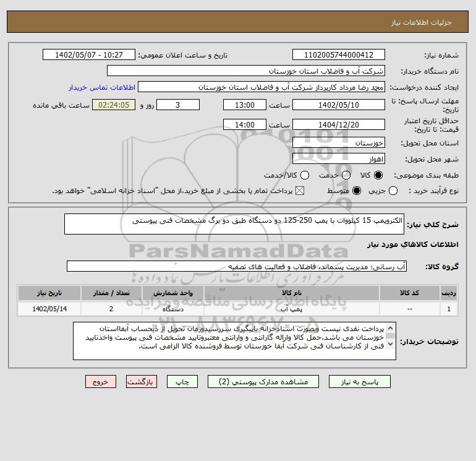Click the استان محل تحویل field خوزستان
The width and height of the screenshot is (476, 461).
(x=339, y=142)
